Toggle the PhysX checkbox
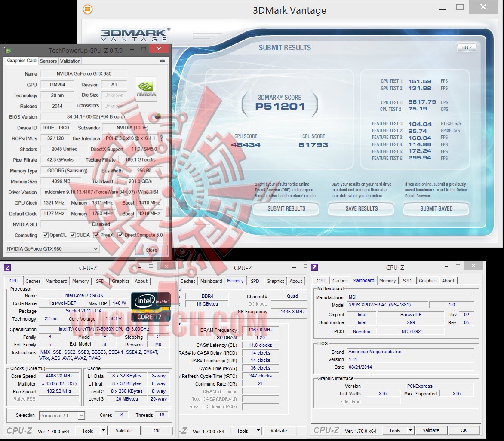 click(x=96, y=235)
